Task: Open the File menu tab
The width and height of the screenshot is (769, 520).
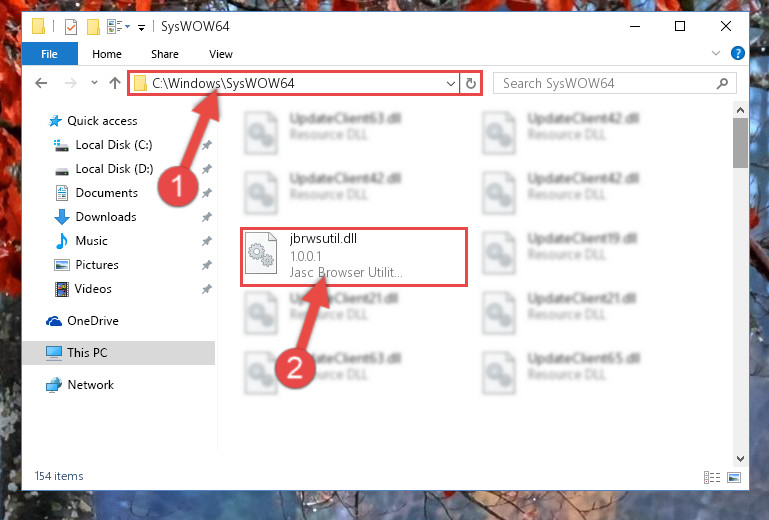Action: 49,53
